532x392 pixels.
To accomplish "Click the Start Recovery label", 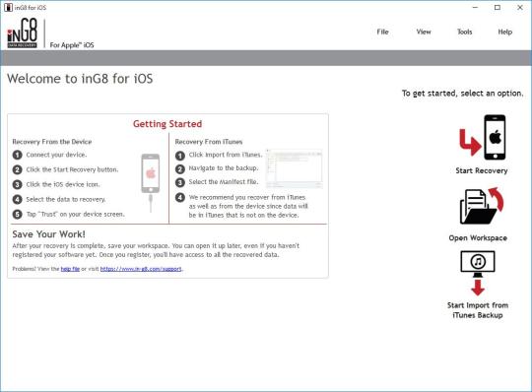I will (482, 170).
